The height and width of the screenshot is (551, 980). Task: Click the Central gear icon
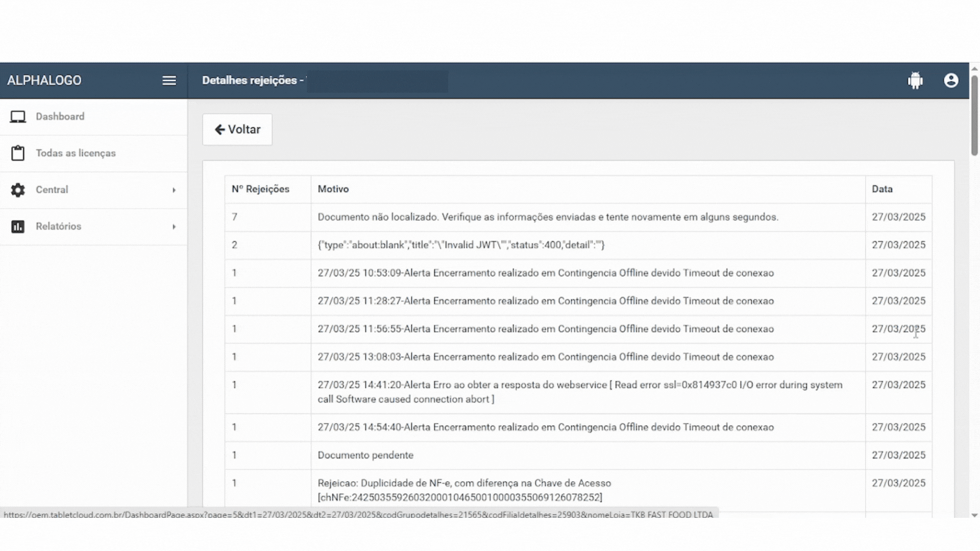[18, 190]
